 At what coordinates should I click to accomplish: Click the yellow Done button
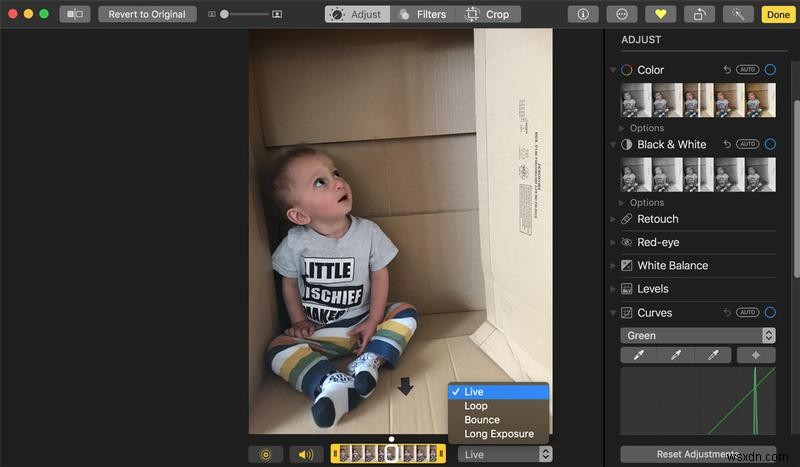[778, 14]
